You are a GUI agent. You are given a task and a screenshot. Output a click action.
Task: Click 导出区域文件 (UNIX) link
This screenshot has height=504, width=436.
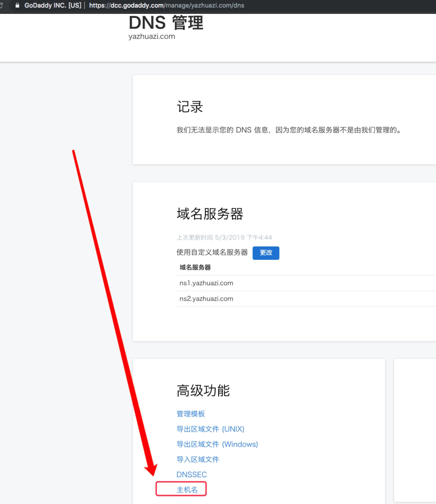[x=210, y=429]
